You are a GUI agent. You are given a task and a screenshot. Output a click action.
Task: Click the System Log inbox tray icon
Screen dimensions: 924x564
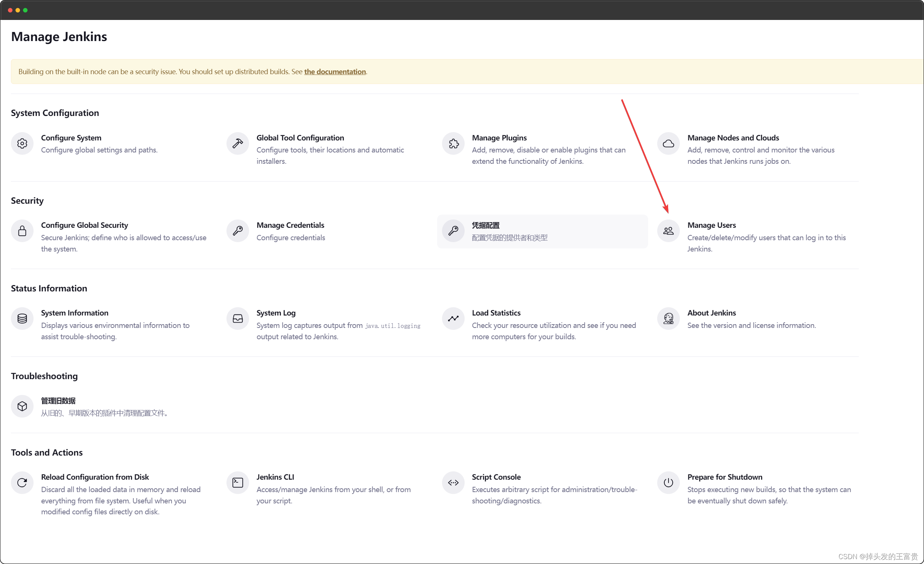238,319
